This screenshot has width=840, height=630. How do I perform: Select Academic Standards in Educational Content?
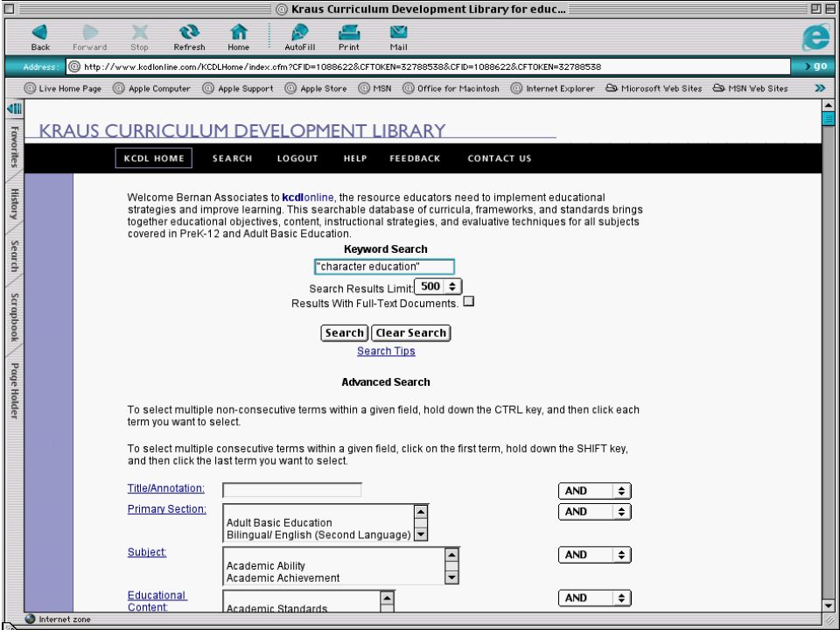point(277,608)
